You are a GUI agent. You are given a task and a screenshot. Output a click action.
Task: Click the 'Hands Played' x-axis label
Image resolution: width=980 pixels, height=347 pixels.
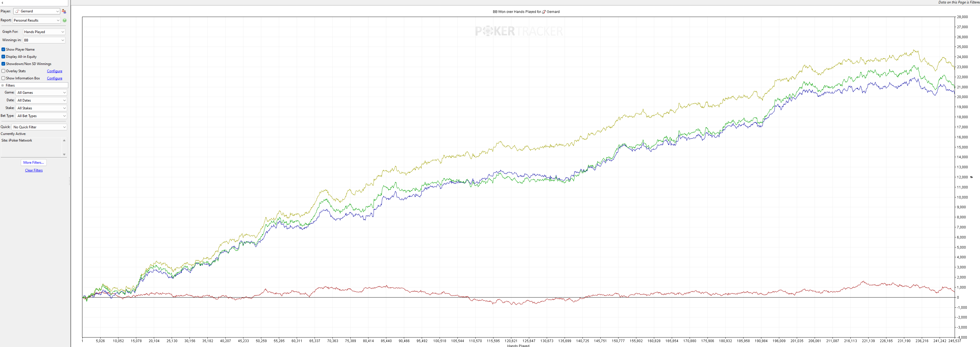pos(518,346)
